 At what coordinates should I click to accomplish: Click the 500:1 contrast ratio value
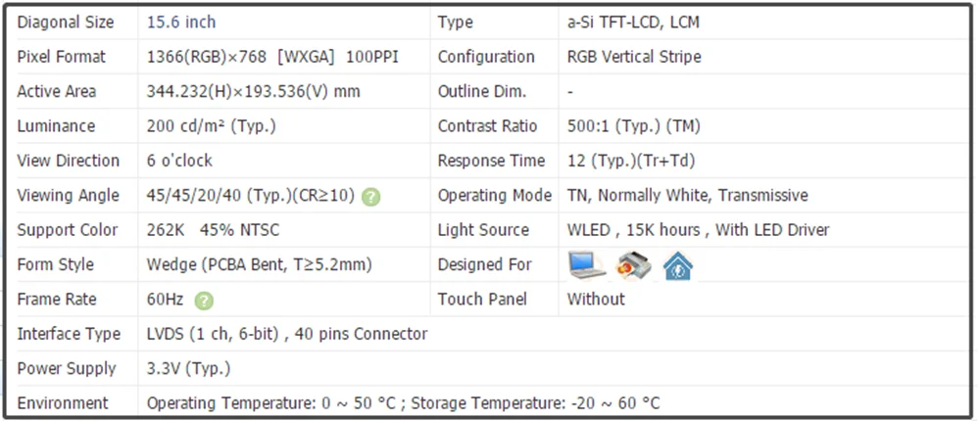coord(633,126)
